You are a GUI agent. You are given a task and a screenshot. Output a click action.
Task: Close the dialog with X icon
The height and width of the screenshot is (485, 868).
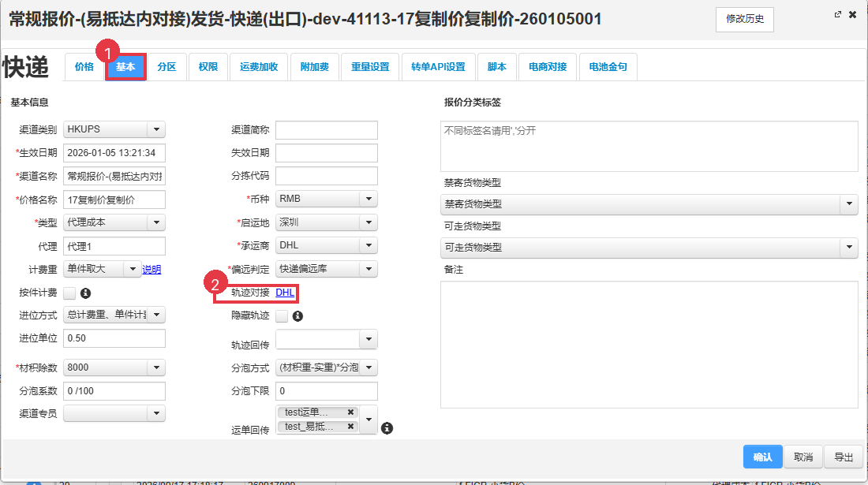pyautogui.click(x=853, y=14)
